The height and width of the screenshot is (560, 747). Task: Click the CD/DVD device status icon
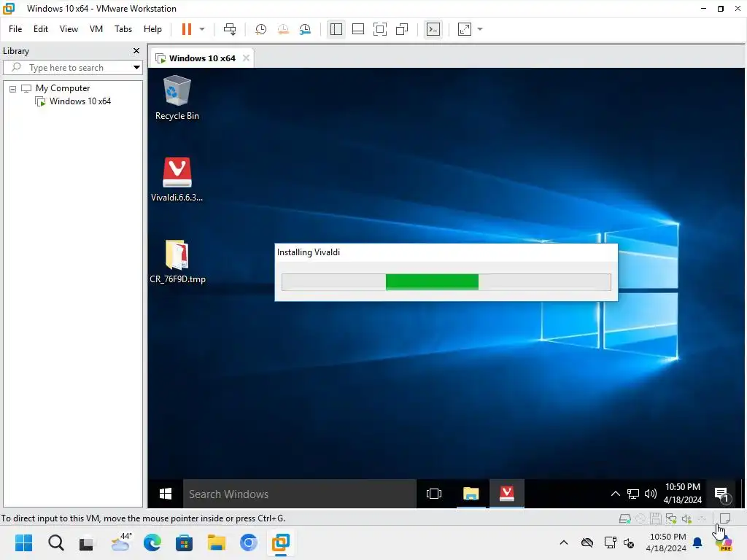click(640, 518)
